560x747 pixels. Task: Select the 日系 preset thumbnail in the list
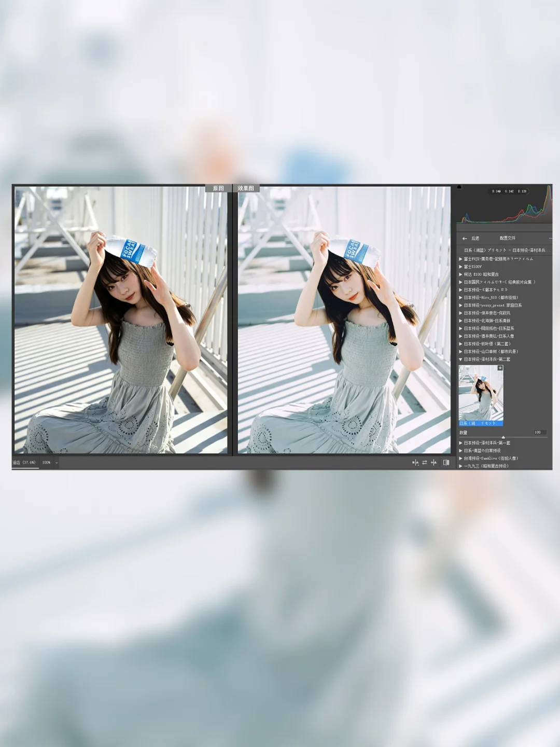pos(481,395)
